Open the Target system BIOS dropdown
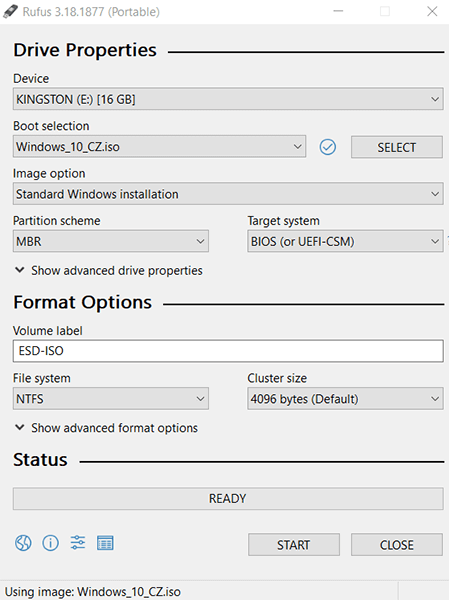This screenshot has height=600, width=449. pyautogui.click(x=345, y=241)
